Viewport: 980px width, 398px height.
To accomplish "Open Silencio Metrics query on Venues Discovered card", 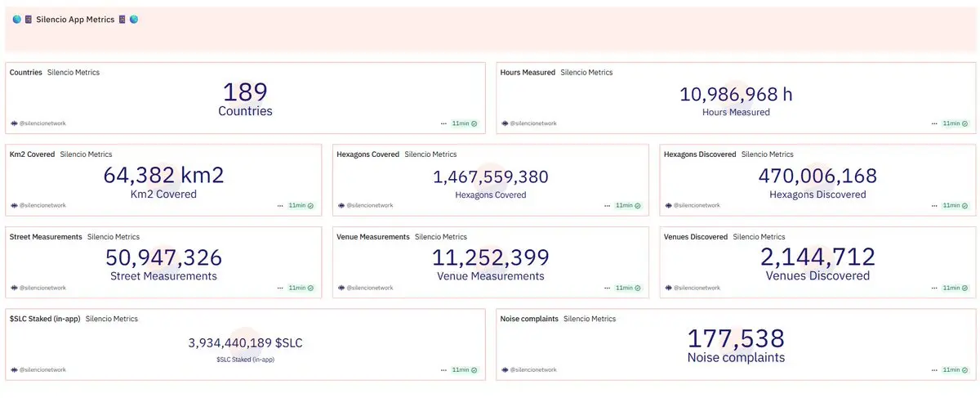I will pyautogui.click(x=759, y=237).
